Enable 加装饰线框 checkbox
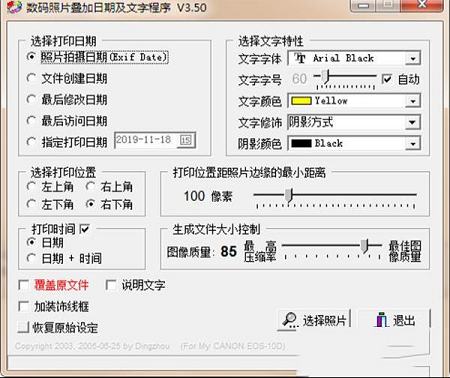 pyautogui.click(x=23, y=306)
